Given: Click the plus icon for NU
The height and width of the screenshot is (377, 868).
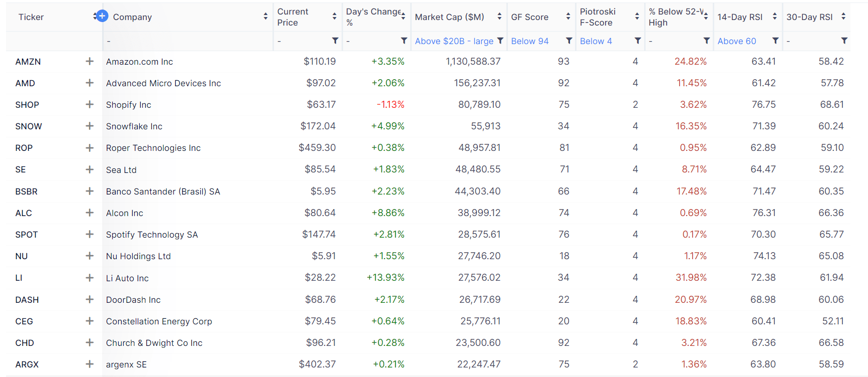Looking at the screenshot, I should point(90,256).
